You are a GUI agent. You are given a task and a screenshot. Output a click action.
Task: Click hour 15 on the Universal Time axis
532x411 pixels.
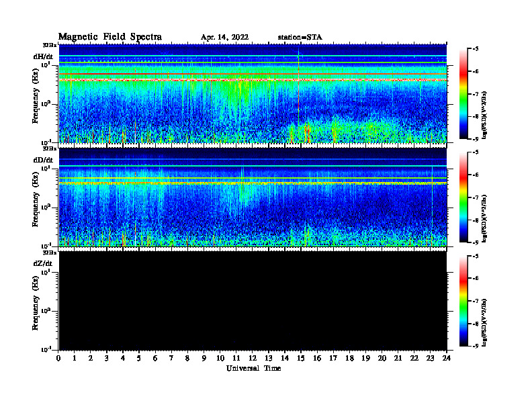(301, 359)
